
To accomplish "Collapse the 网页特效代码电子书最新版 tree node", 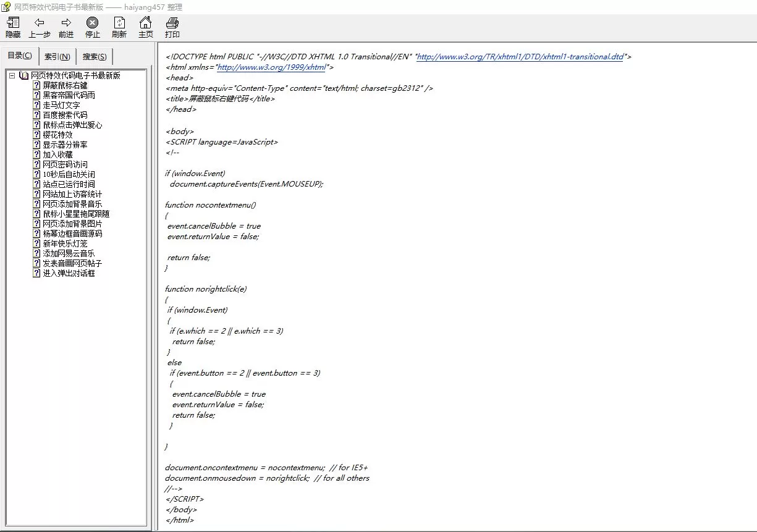I will tap(12, 75).
